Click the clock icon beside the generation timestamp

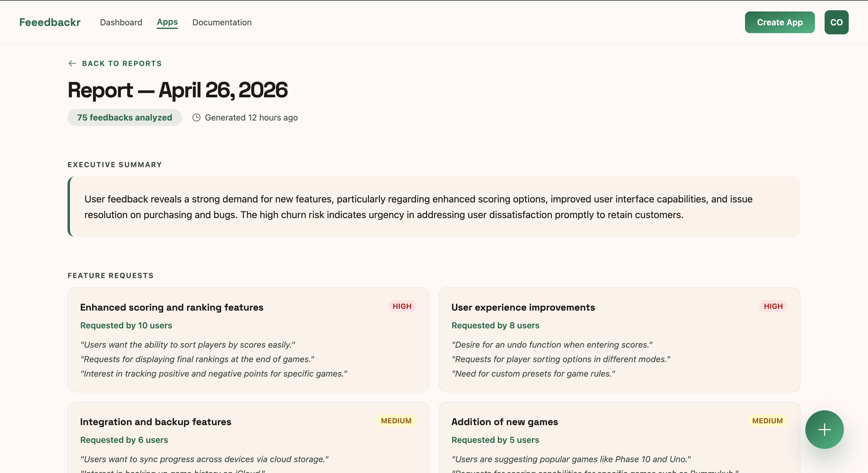197,117
